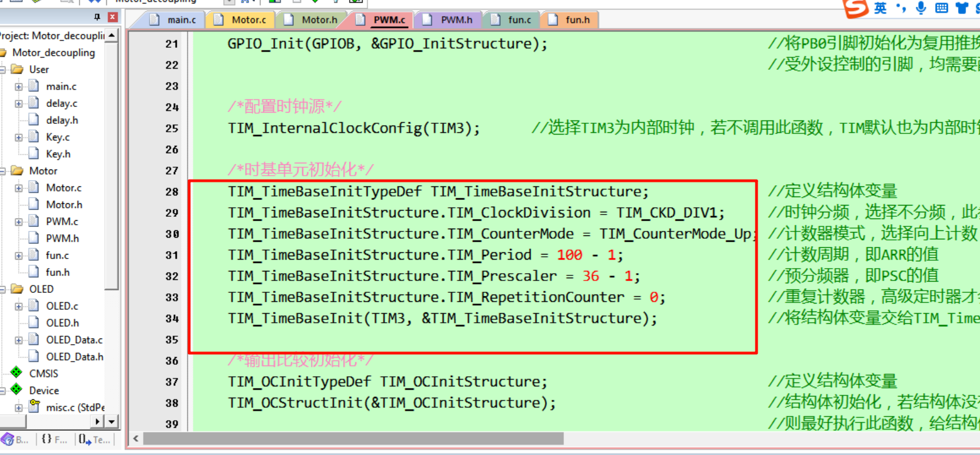Click the file icon beside delay.h
Image resolution: width=980 pixels, height=455 pixels.
tap(34, 120)
